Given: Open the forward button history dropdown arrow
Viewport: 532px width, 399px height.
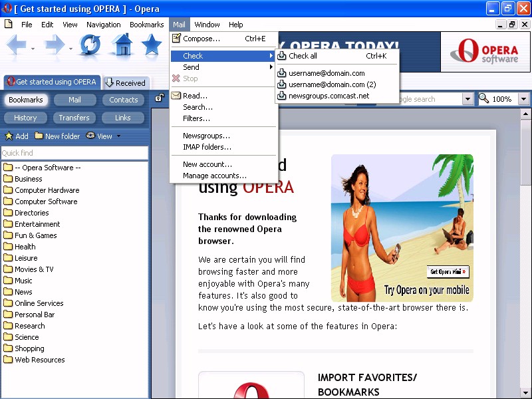Looking at the screenshot, I should click(x=70, y=49).
